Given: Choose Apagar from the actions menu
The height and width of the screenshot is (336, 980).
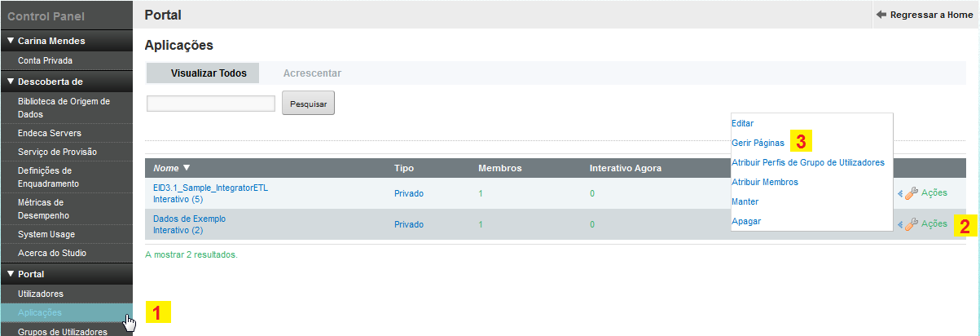Looking at the screenshot, I should [x=746, y=221].
